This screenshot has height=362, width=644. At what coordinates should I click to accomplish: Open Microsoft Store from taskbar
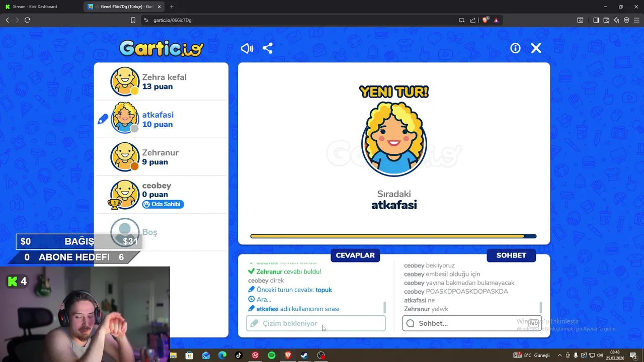[x=189, y=355]
